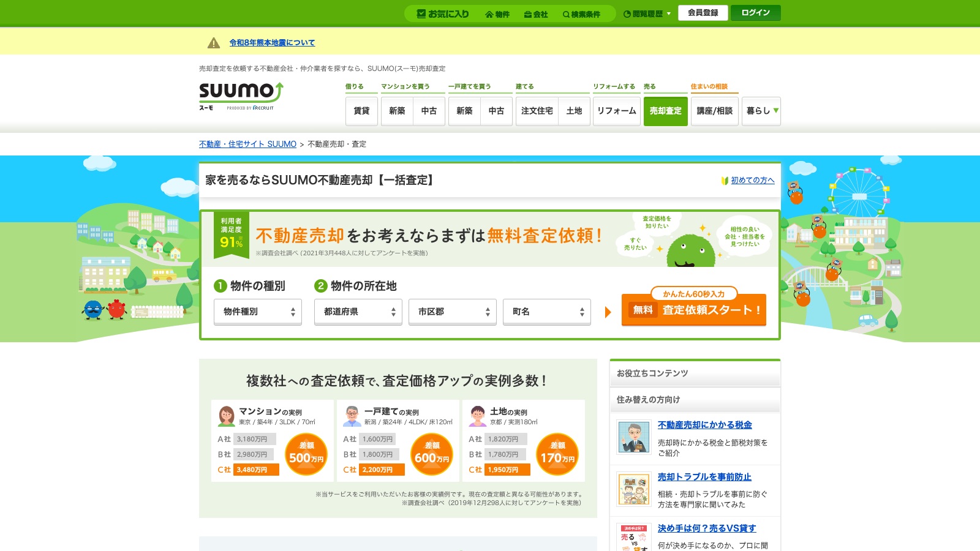Click the 差額 500万円 orange badge

tap(306, 454)
